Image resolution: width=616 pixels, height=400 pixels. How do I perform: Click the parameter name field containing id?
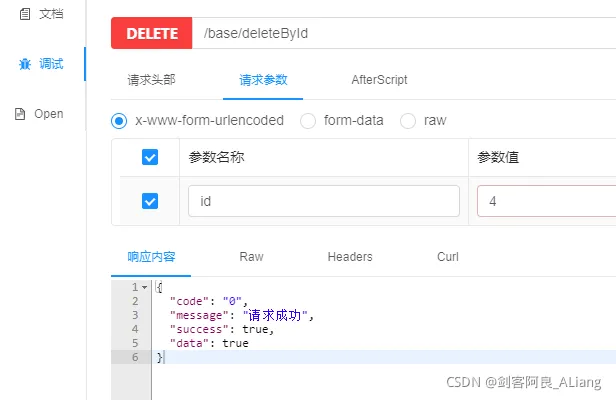[x=324, y=201]
